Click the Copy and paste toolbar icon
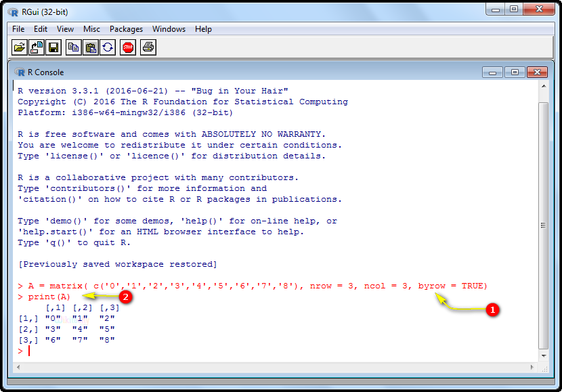 (108, 47)
